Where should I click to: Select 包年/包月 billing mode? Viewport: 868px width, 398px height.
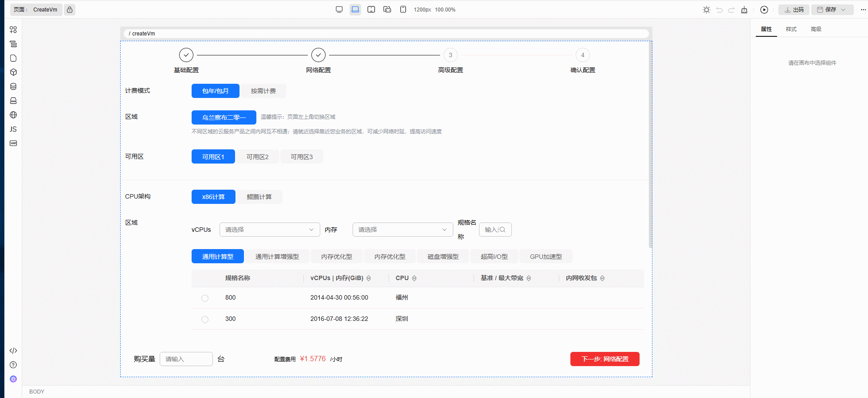[x=216, y=91]
